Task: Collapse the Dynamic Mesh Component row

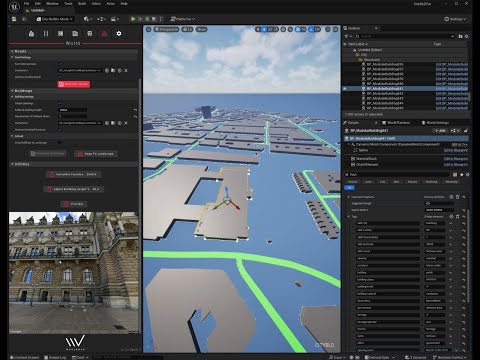Action: (349, 144)
